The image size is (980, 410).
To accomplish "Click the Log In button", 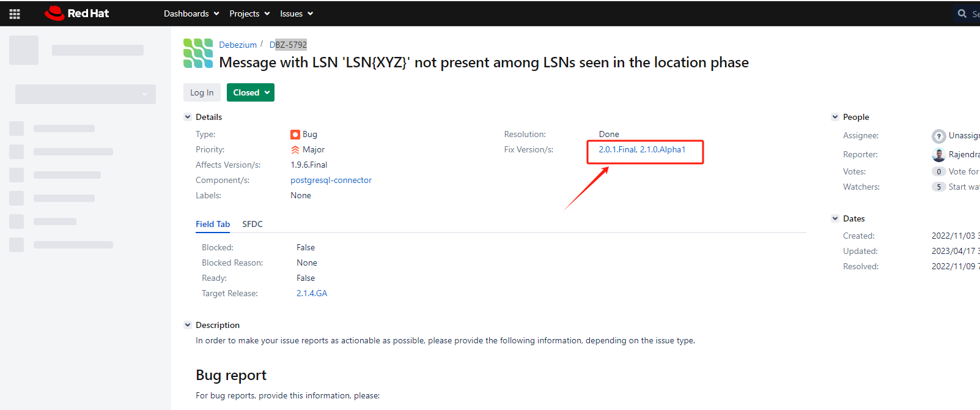I will (x=202, y=92).
